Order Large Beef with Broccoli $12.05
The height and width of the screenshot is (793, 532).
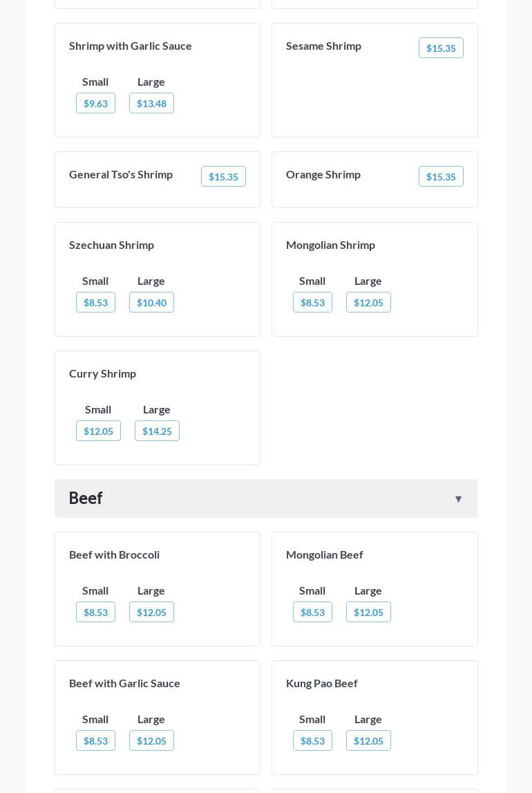coord(151,613)
